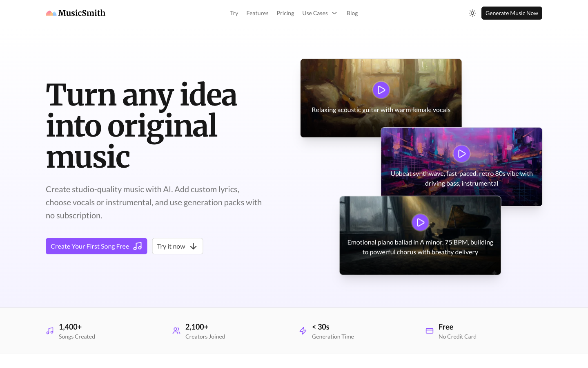Expand the Use Cases menu
This screenshot has height=368, width=588.
(315, 13)
